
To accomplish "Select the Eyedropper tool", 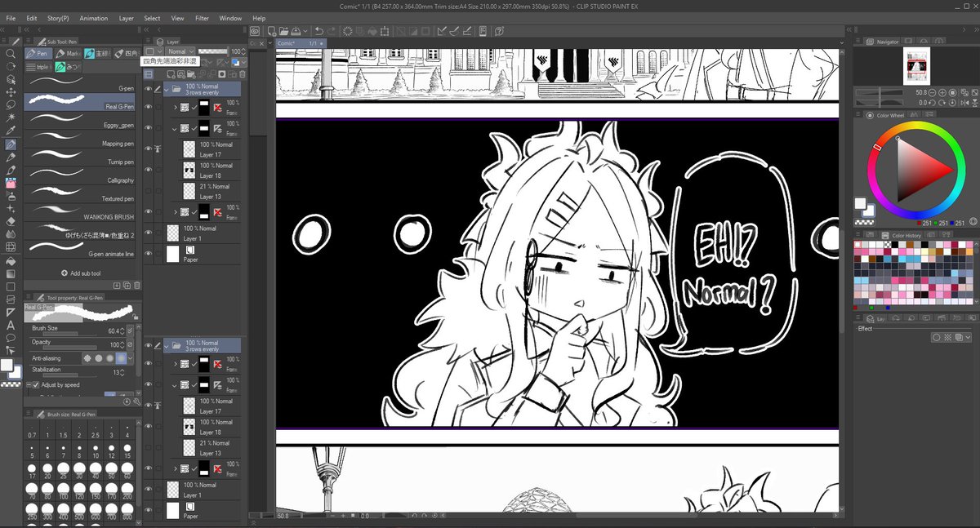I will click(11, 131).
